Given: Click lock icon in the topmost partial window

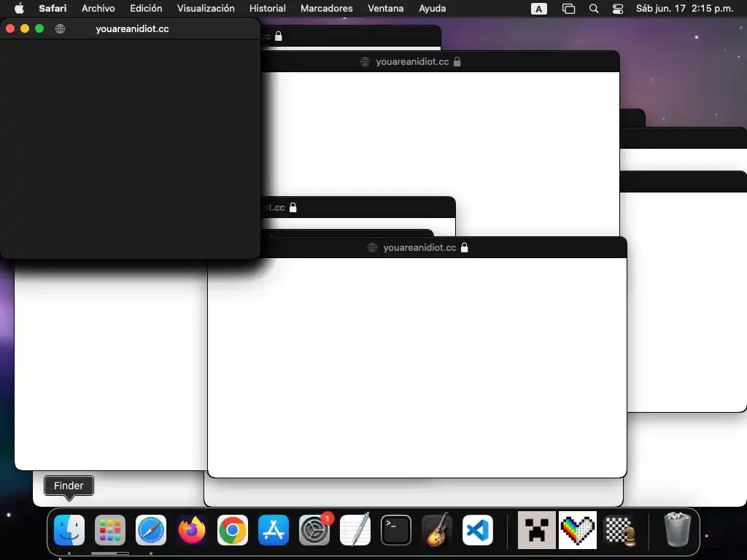Looking at the screenshot, I should (279, 36).
